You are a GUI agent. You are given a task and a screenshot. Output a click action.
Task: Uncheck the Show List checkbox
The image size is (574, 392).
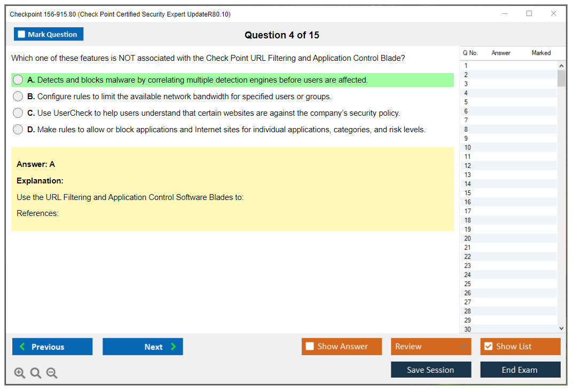(488, 347)
